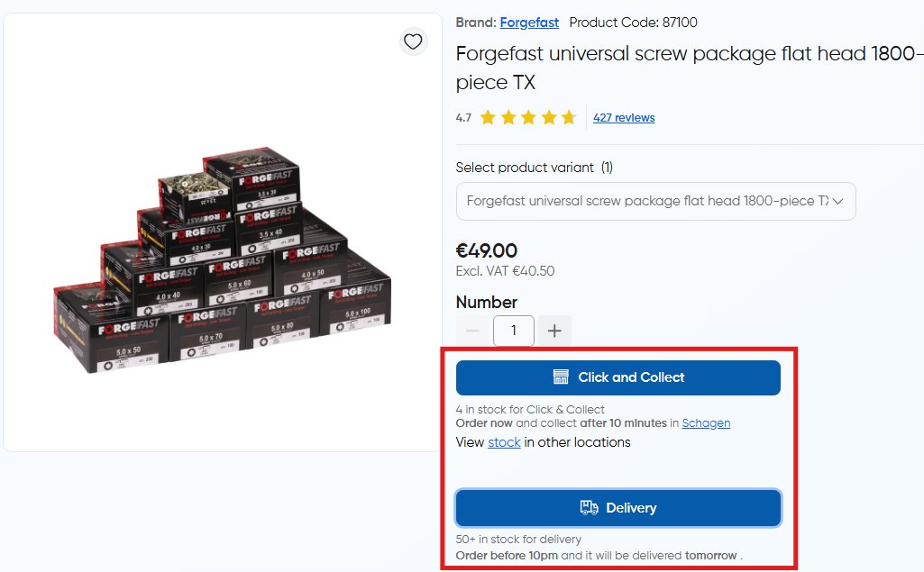
Task: Click the store icon on Click and Collect
Action: click(561, 377)
